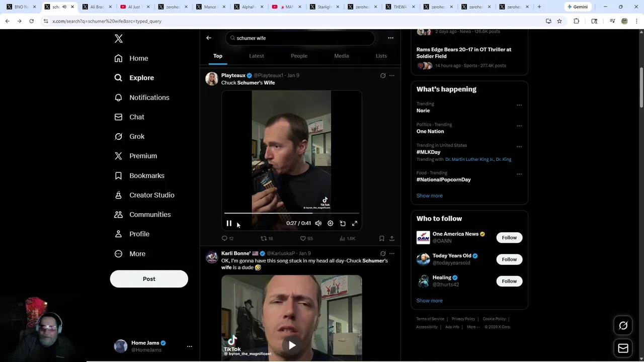The image size is (644, 362).
Task: Open Grok icon on Karli Bonne' post
Action: click(383, 253)
